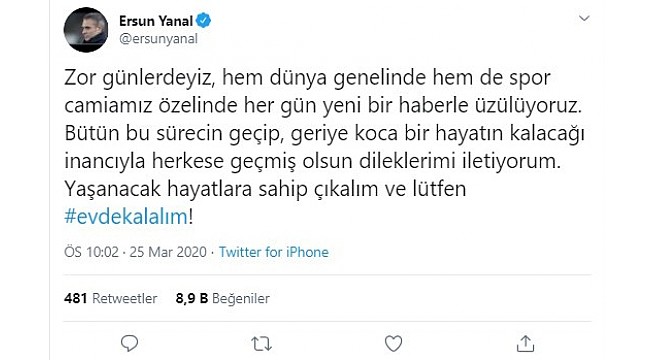Click the tweet line starting 'Zor günlerdeyiz'
This screenshot has width=650, height=360.
coord(308,78)
